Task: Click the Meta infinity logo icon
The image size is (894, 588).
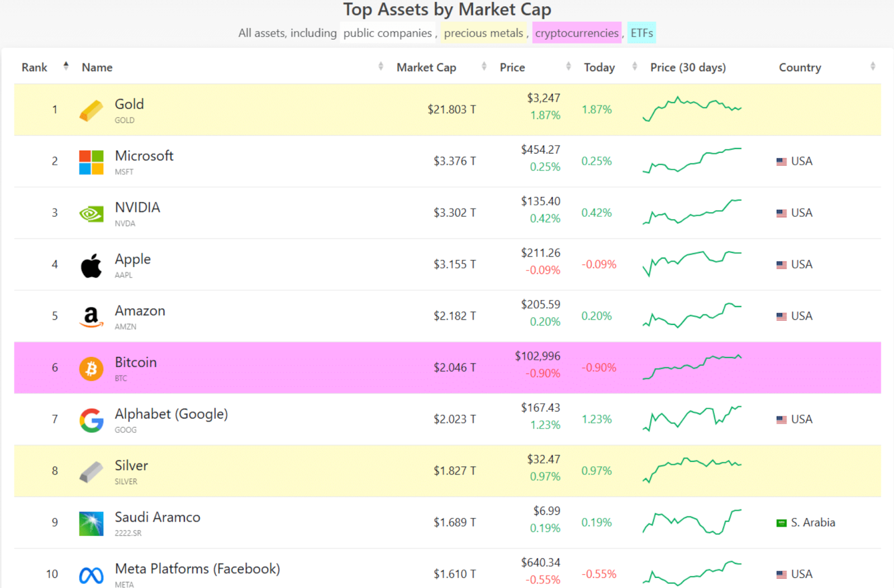Action: 91,575
